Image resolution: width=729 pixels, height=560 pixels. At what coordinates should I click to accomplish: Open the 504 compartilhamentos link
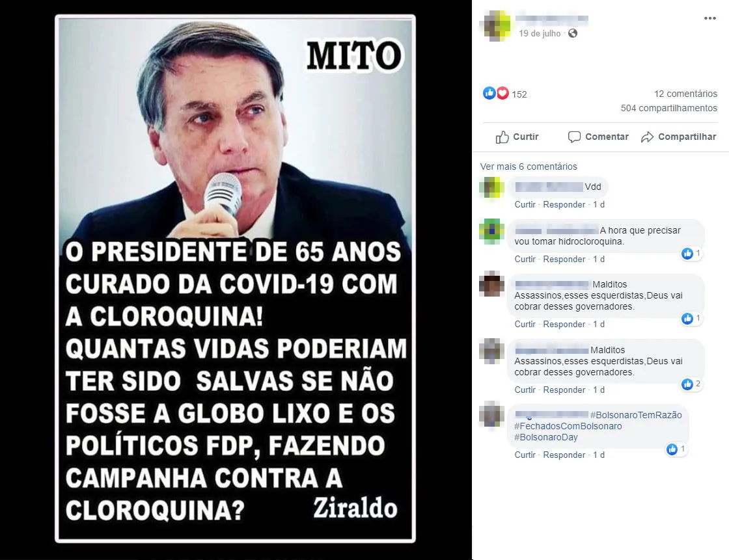(668, 108)
